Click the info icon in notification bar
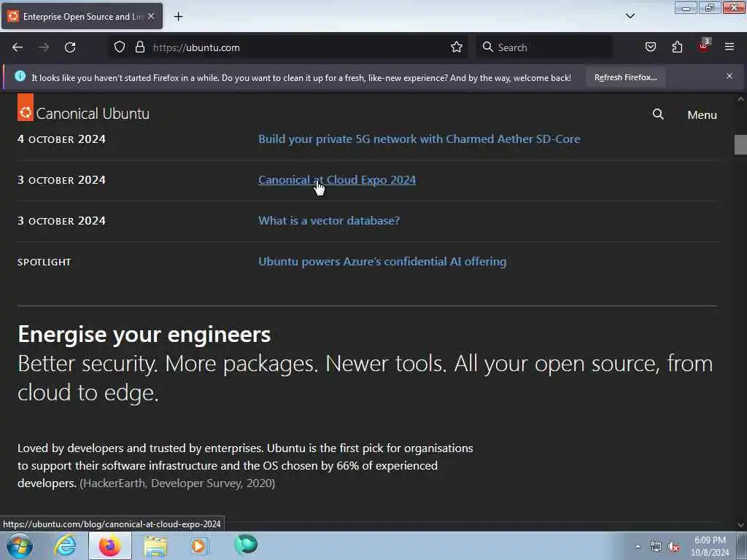The image size is (747, 560). [x=20, y=76]
